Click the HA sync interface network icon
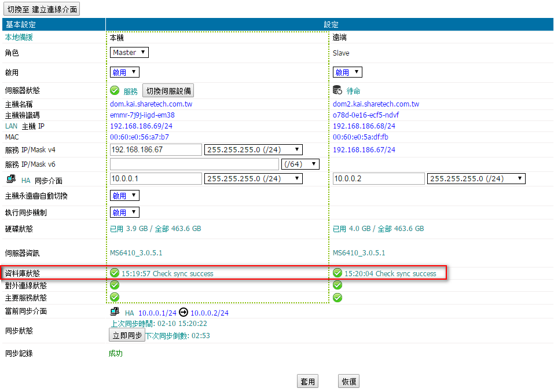The image size is (554, 392). [x=10, y=180]
